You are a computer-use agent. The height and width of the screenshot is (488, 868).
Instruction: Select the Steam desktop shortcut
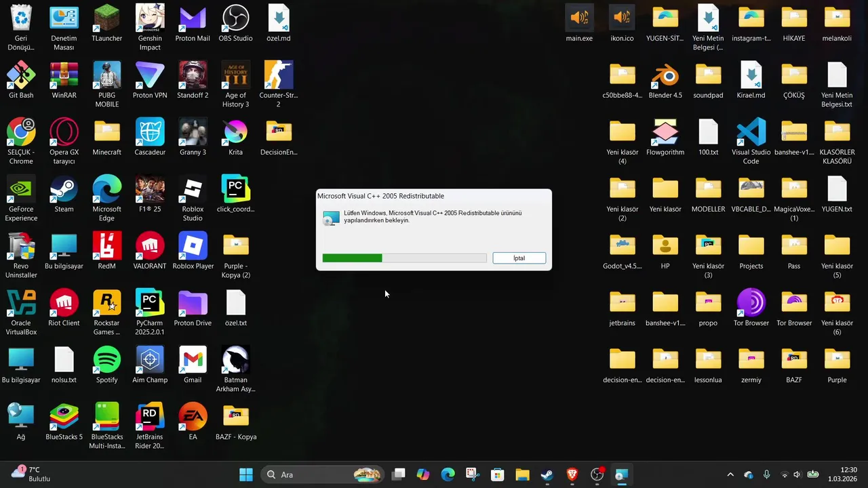pyautogui.click(x=64, y=194)
